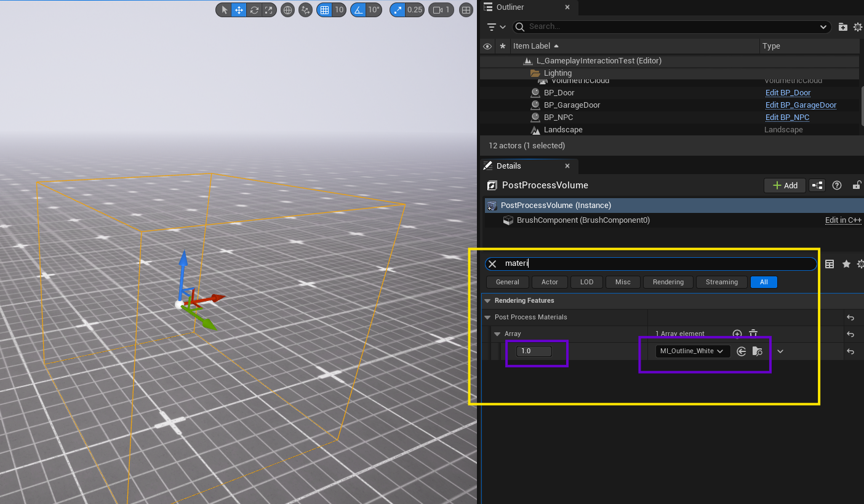Toggle world/local coordinate space globe
864x504 pixels.
pyautogui.click(x=287, y=10)
